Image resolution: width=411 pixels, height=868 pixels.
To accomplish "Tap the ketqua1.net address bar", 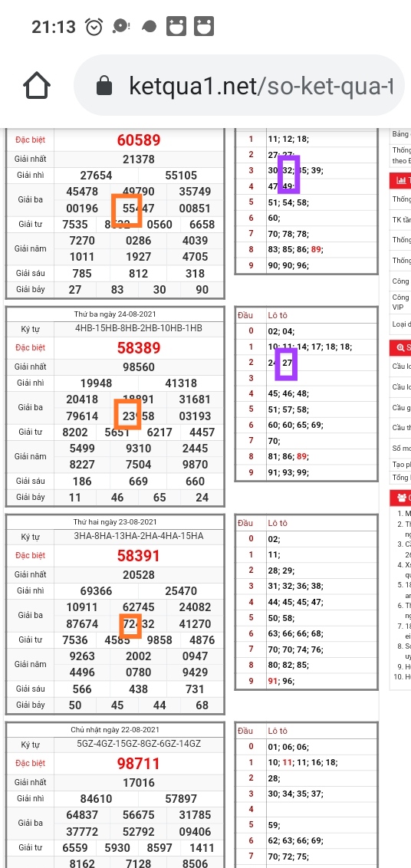I will 239,86.
